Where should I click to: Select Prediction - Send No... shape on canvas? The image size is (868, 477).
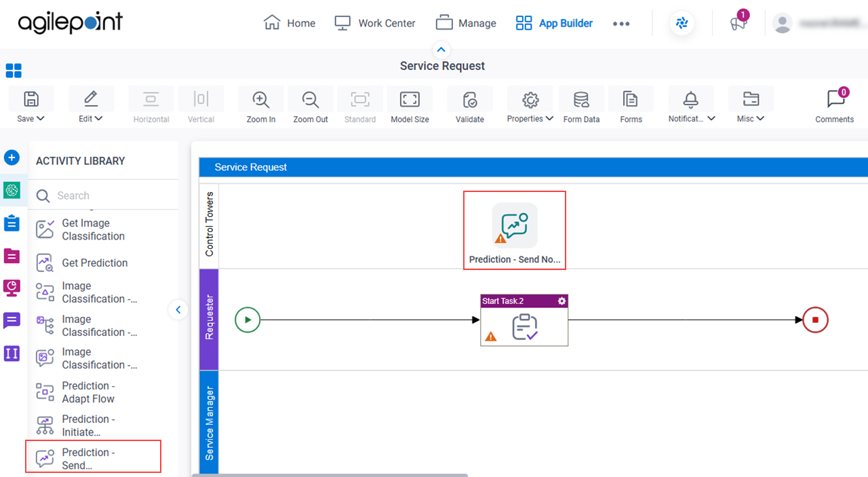(x=515, y=231)
